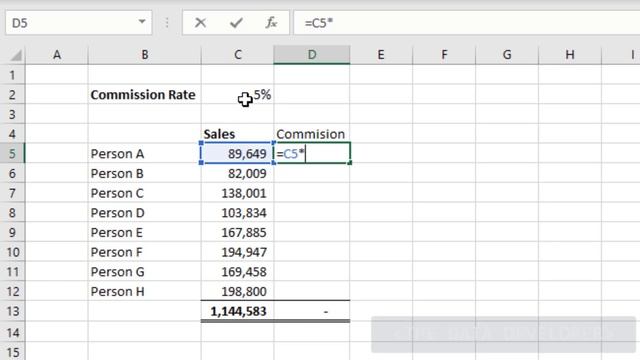Select row 4 header
640x360 pixels.
coord(12,134)
